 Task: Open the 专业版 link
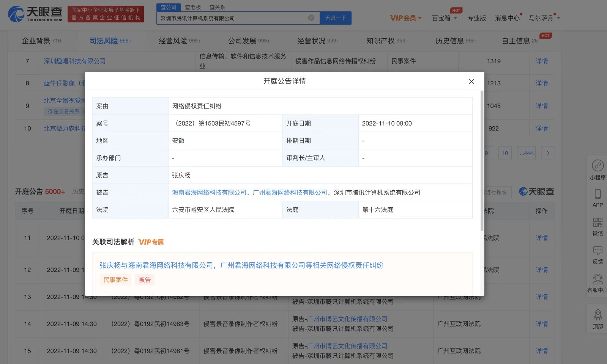[x=476, y=18]
